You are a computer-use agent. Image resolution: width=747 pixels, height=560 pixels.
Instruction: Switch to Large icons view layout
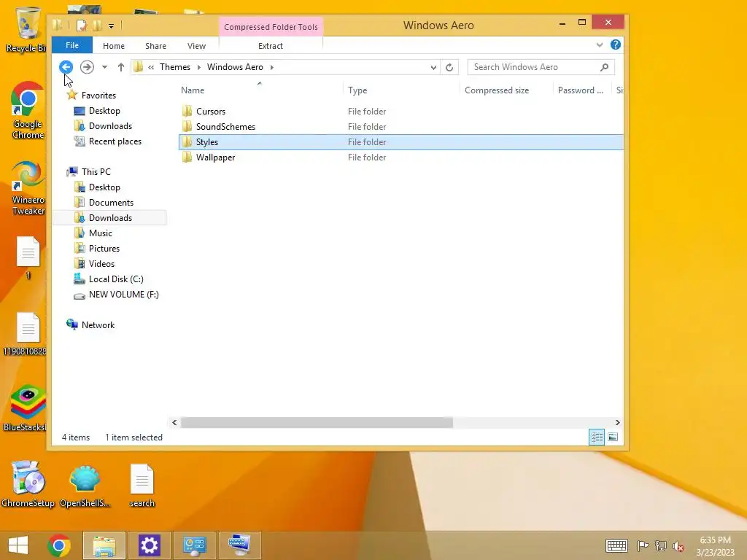pyautogui.click(x=613, y=437)
